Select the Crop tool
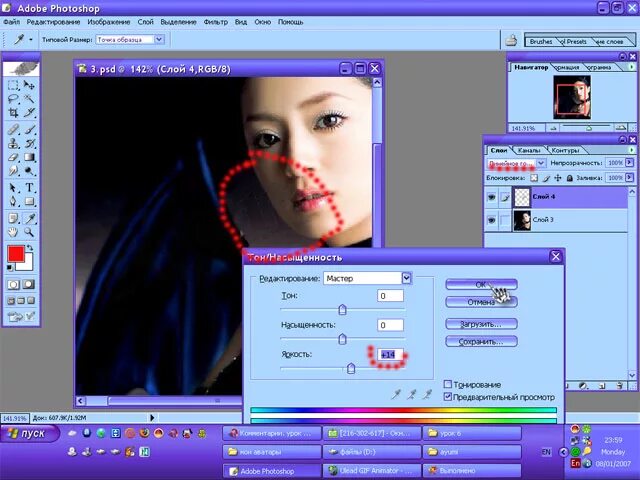The image size is (640, 480). point(13,113)
